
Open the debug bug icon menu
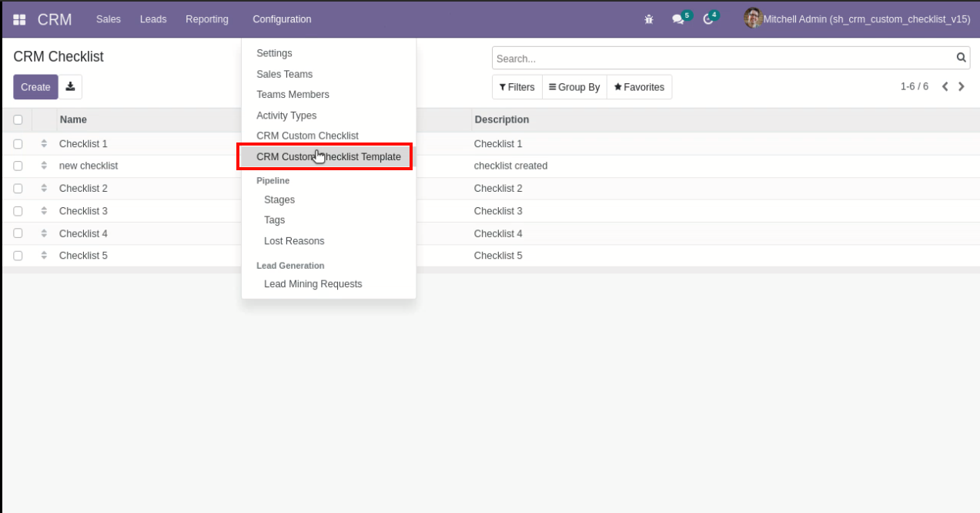pos(649,19)
